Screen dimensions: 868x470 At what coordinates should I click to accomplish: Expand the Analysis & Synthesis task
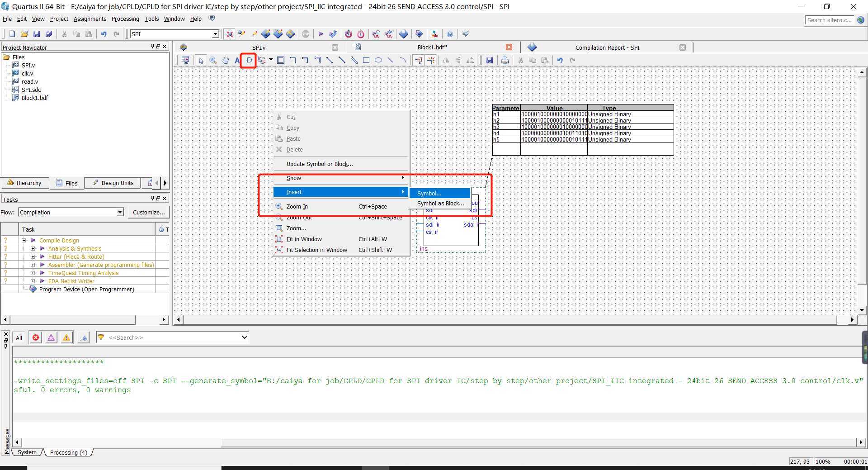(x=33, y=248)
